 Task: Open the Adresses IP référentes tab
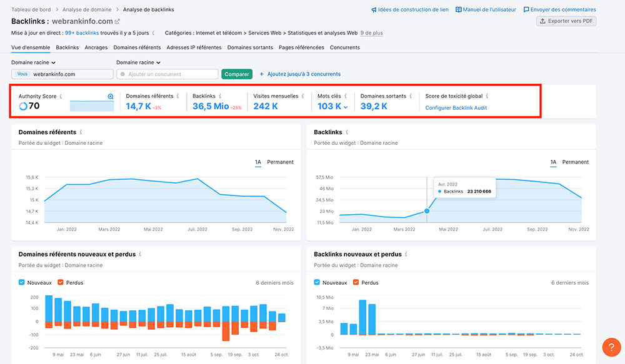(x=194, y=47)
